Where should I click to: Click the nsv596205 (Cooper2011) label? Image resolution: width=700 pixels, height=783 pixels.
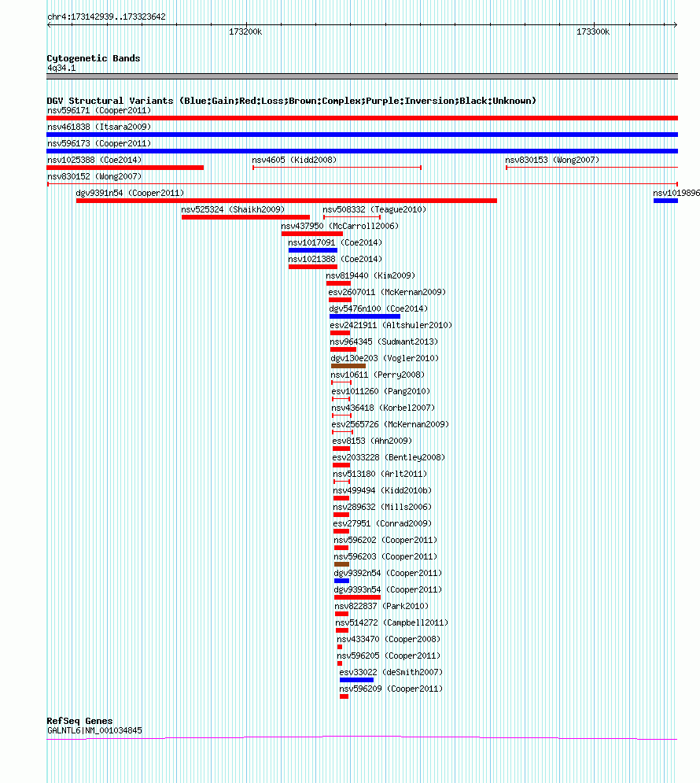pos(389,656)
